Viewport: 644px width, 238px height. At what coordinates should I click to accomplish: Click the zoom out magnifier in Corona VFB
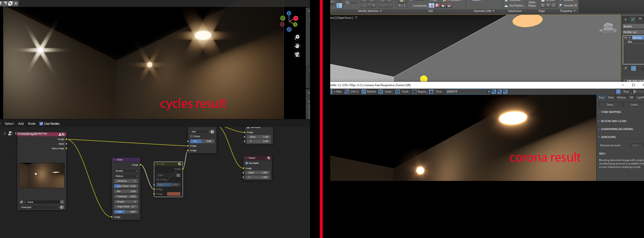500,92
